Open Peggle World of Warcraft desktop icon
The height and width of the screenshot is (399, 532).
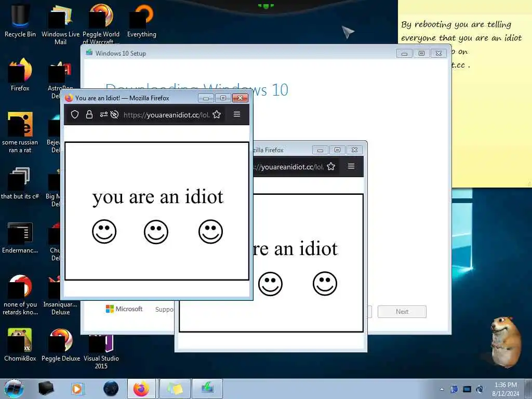pyautogui.click(x=101, y=24)
